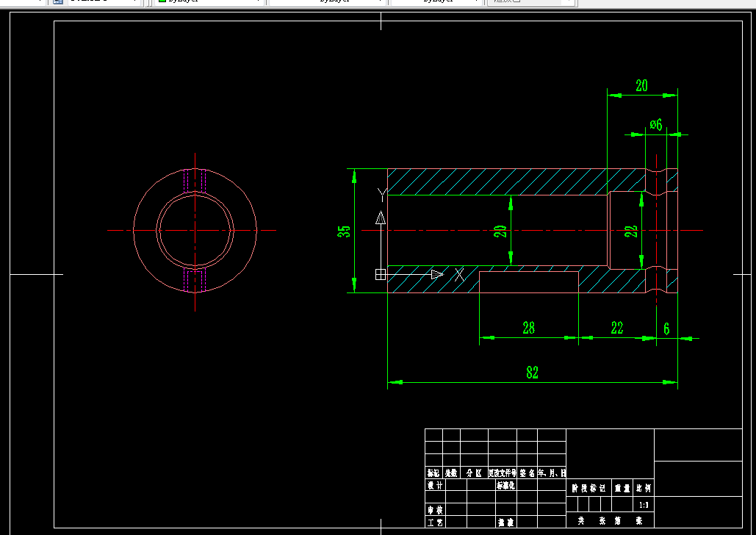
Task: Select the 设计 row label
Action: pos(436,485)
